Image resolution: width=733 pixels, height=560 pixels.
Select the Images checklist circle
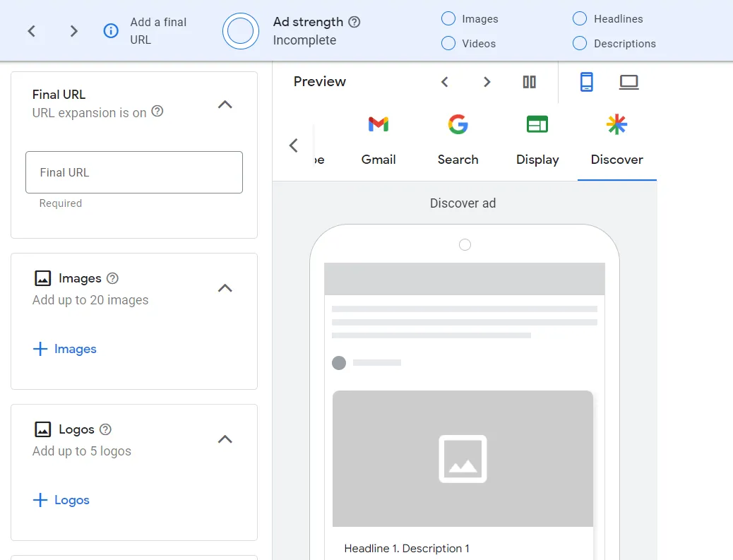click(448, 18)
